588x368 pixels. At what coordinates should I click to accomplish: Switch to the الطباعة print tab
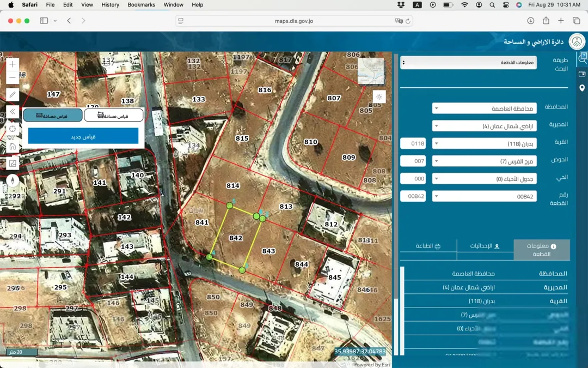coord(428,246)
